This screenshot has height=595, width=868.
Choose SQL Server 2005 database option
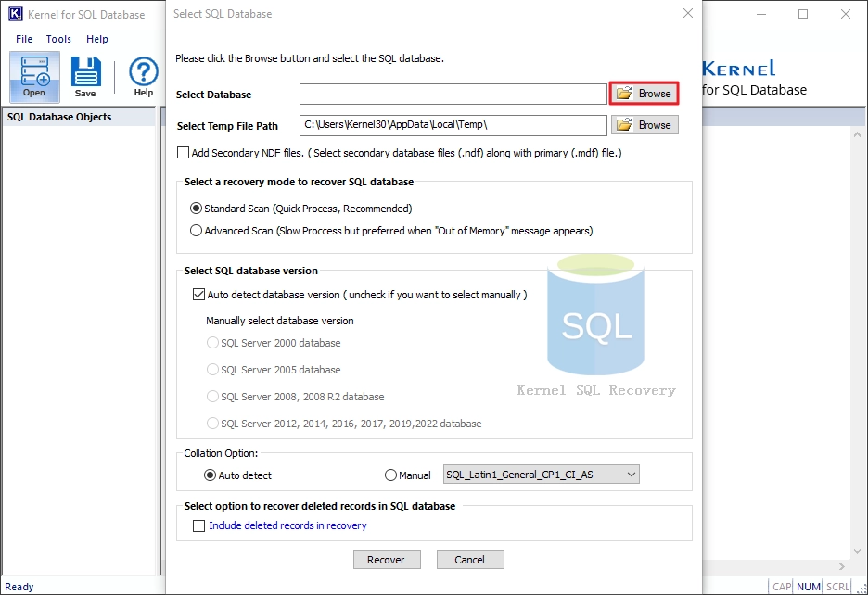[212, 369]
